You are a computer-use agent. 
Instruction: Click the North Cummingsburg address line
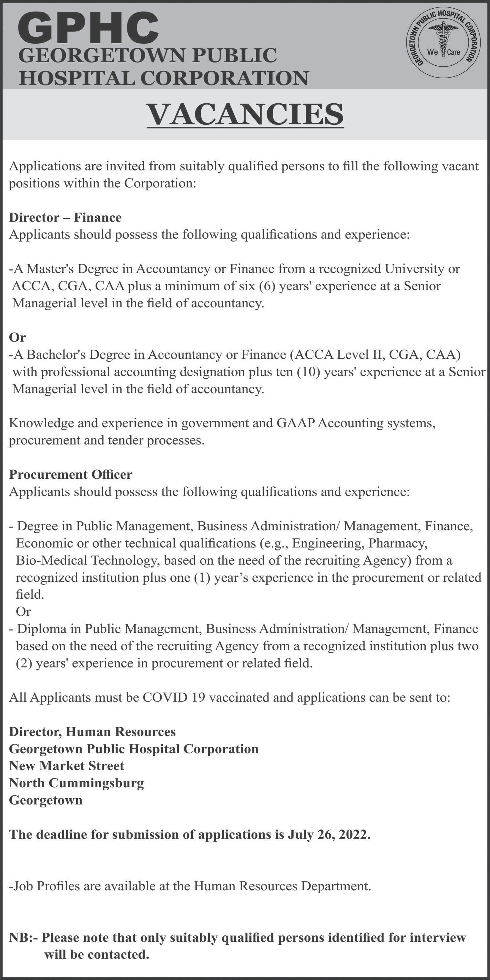[76, 783]
